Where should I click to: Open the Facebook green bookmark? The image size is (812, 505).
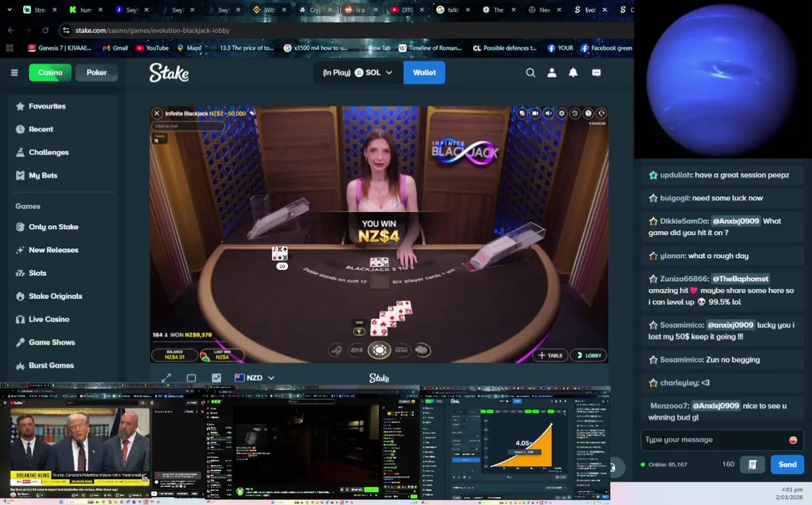pos(606,48)
